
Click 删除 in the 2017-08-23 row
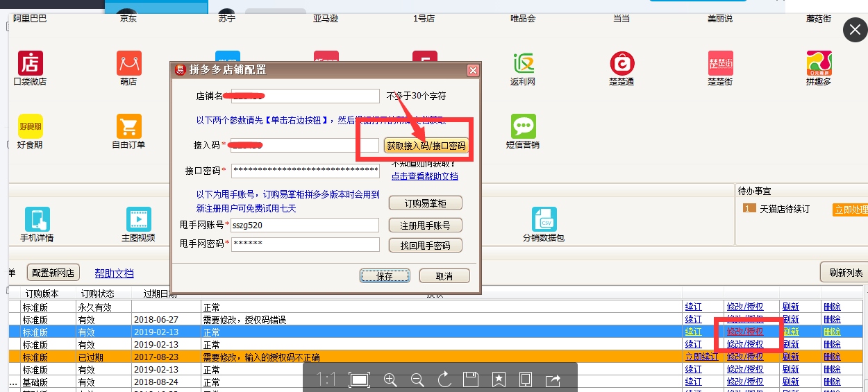click(x=832, y=357)
